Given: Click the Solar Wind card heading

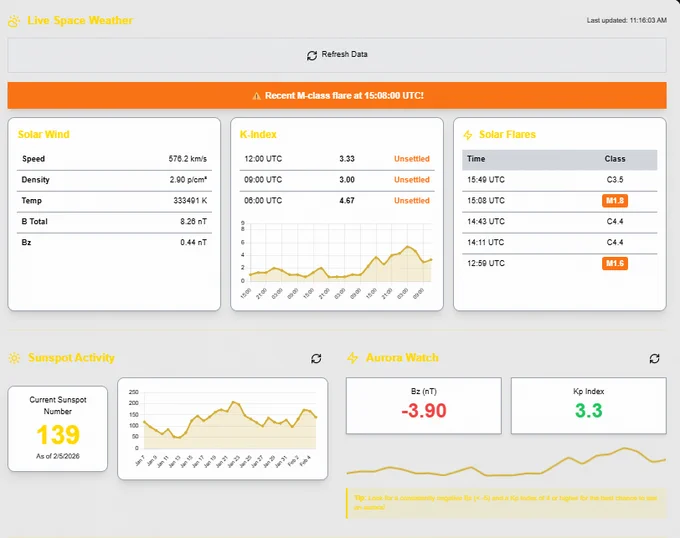Looking at the screenshot, I should (x=43, y=134).
